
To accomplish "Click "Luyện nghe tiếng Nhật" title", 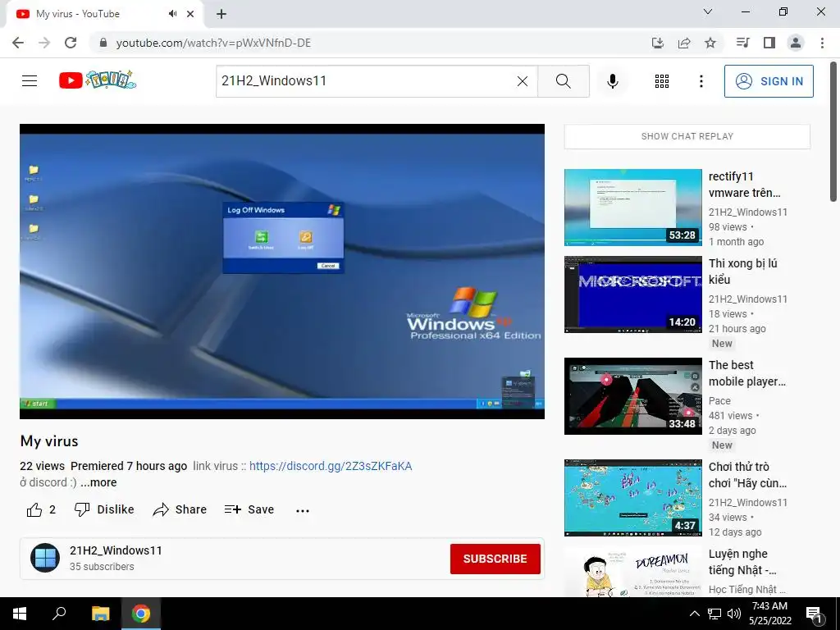I will 742,562.
